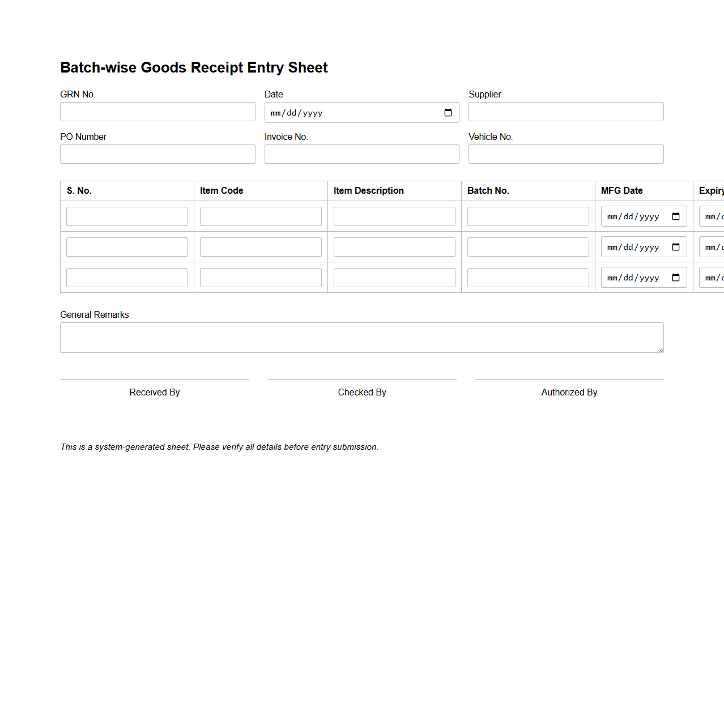Open the calendar picker for the Date field
The height and width of the screenshot is (728, 724).
tap(447, 112)
